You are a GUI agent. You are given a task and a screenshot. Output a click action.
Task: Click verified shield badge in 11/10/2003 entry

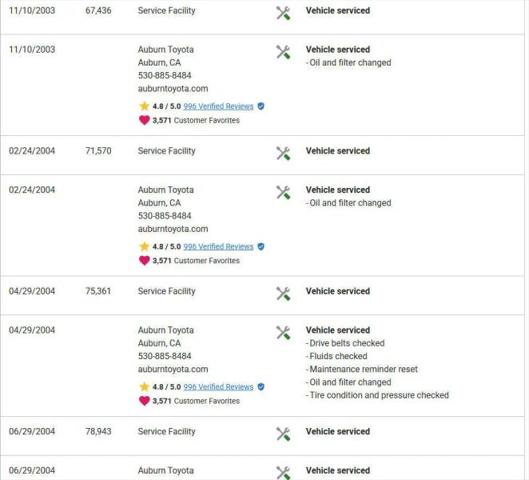[261, 106]
